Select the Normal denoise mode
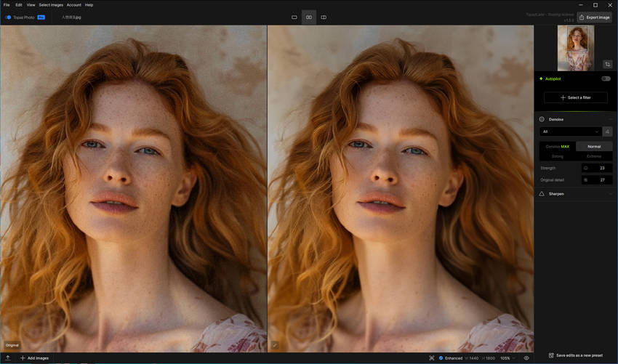This screenshot has width=618, height=364. 594,147
